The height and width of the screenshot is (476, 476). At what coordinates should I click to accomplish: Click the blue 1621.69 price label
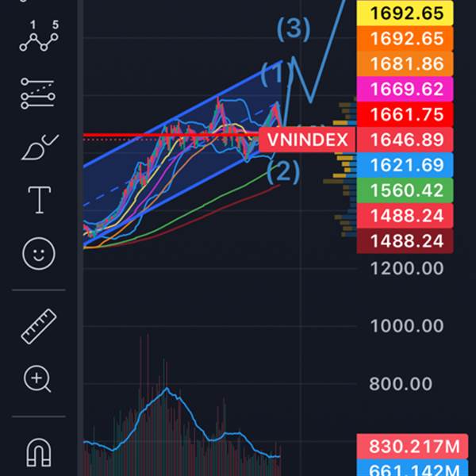click(405, 165)
